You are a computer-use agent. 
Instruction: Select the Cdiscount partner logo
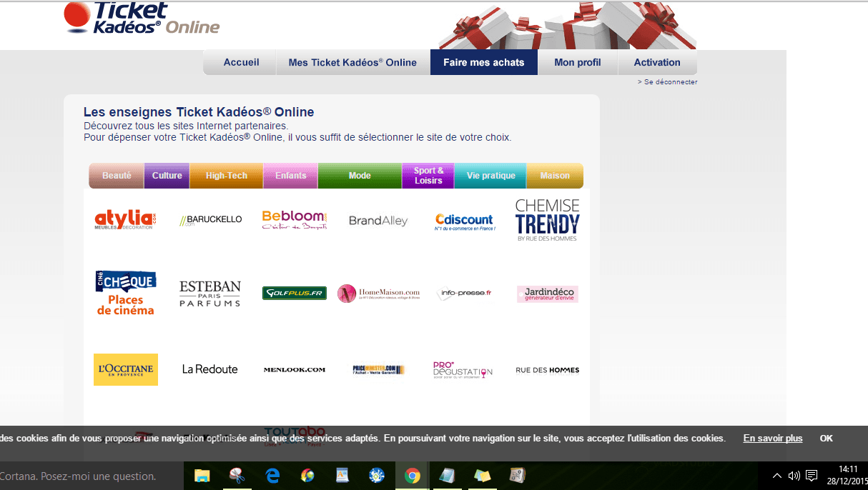(x=465, y=221)
